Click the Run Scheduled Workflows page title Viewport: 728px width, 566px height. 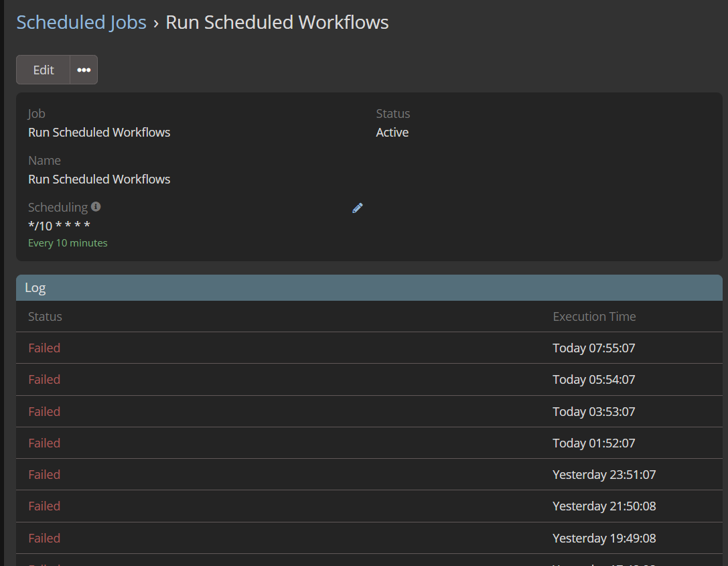click(x=277, y=22)
